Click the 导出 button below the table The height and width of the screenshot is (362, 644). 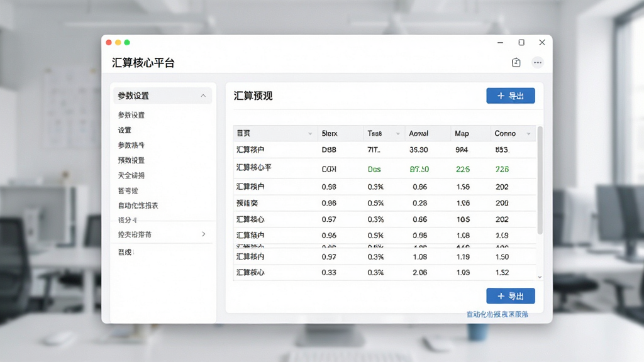(x=511, y=296)
